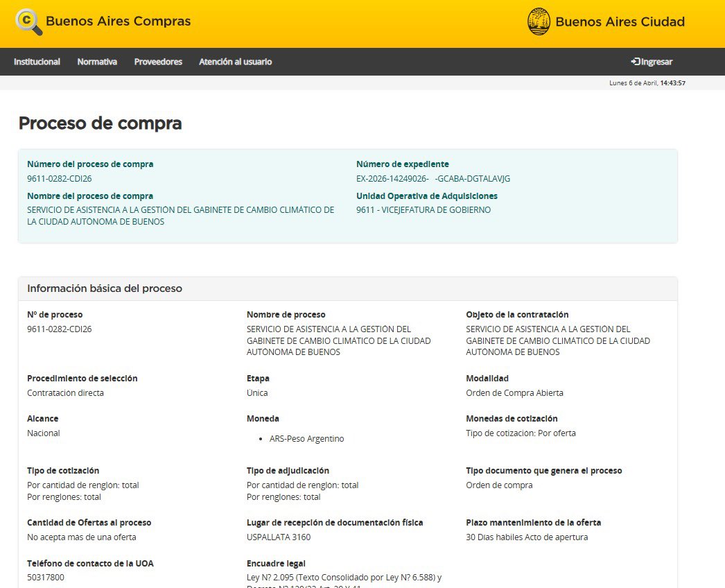The image size is (725, 588).
Task: Click '9611 - VICEJEFATURA DE GOBIERNO' text
Action: click(423, 210)
